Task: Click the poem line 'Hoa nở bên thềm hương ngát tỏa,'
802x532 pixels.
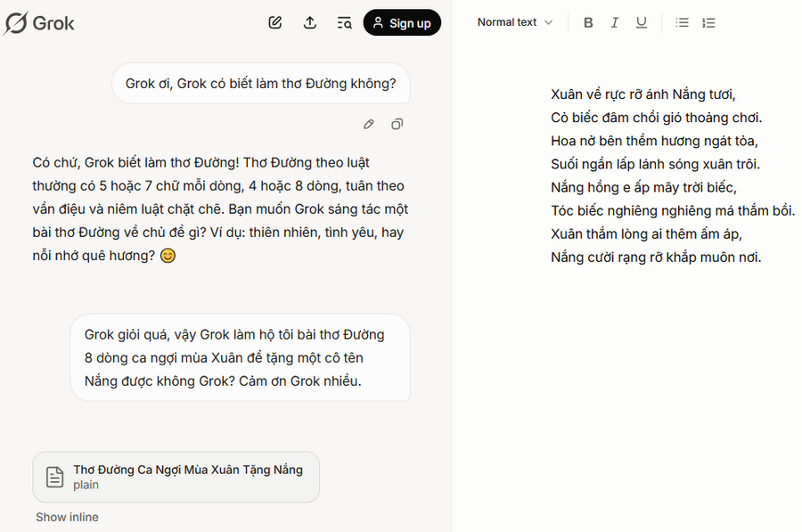Action: 654,141
